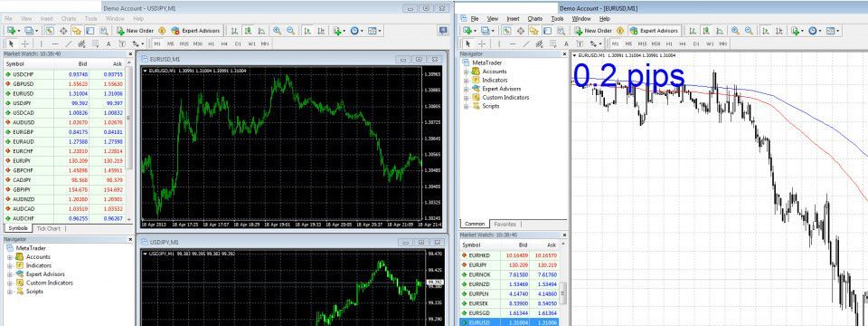Select EURUSD row in right Market Watch
This screenshot has width=868, height=326.
click(x=509, y=322)
